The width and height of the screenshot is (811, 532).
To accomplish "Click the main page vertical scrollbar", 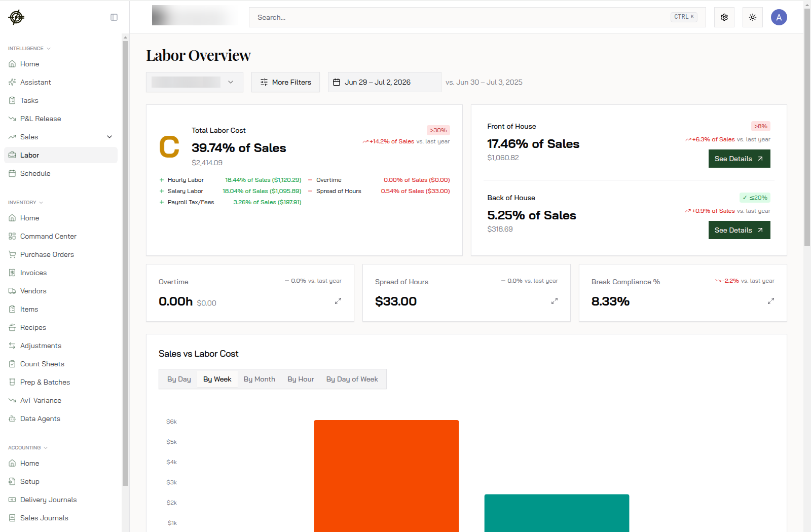I will tap(807, 127).
